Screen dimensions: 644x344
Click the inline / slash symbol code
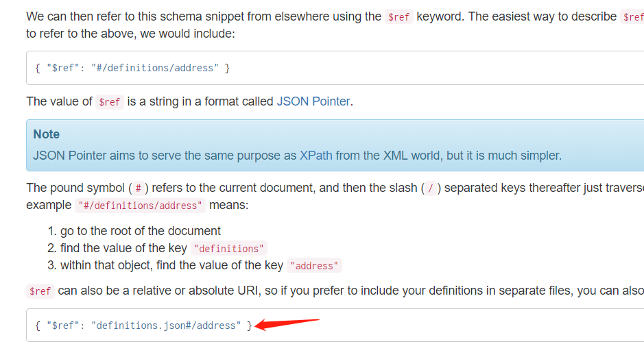pyautogui.click(x=431, y=188)
